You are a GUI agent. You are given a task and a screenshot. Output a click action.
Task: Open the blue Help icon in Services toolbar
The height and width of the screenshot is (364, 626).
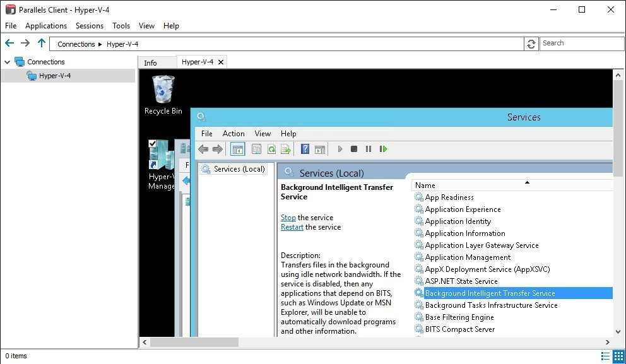coord(305,150)
